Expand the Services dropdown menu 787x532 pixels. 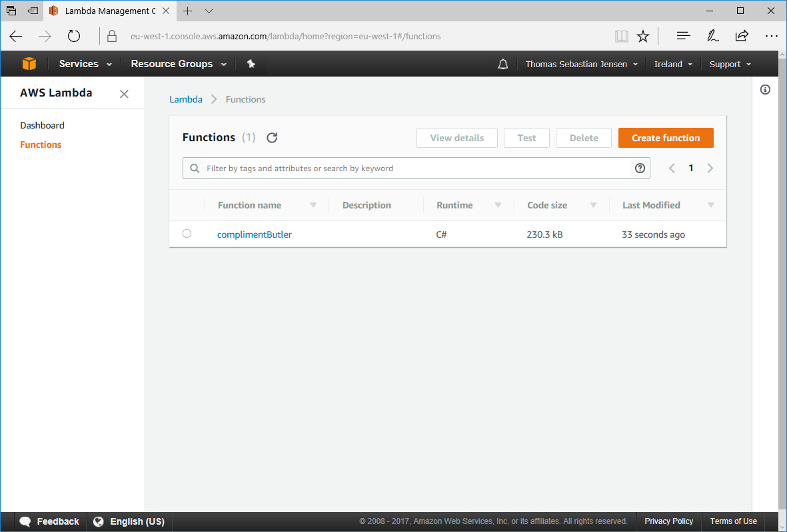point(85,64)
